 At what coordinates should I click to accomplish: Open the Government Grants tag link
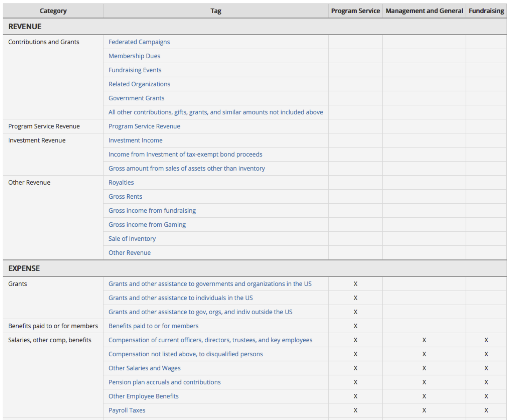click(136, 98)
